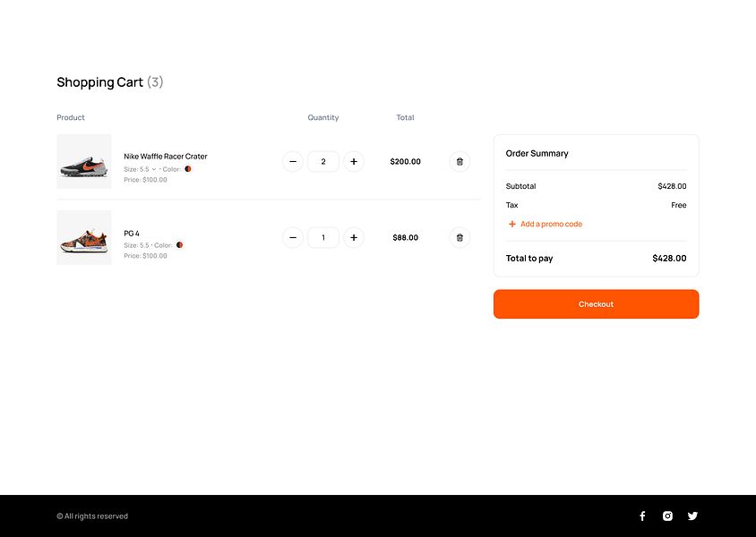
Task: Decrease quantity of Nike Waffle Racer Crater
Action: pos(293,161)
